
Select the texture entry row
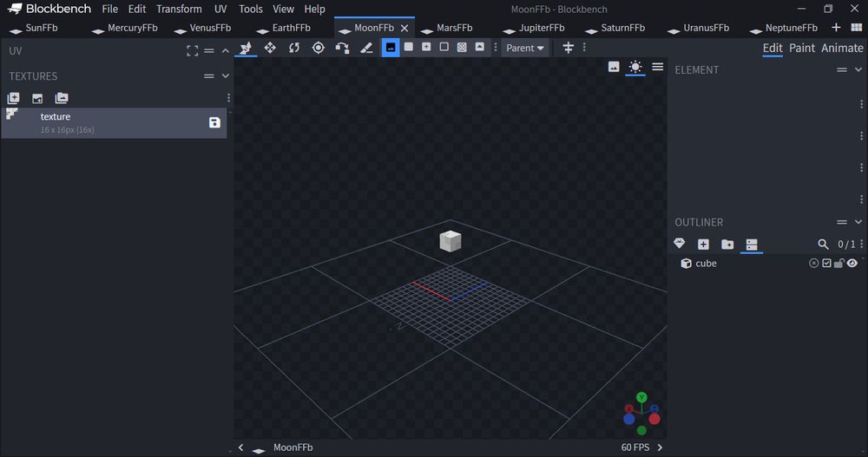(x=114, y=123)
